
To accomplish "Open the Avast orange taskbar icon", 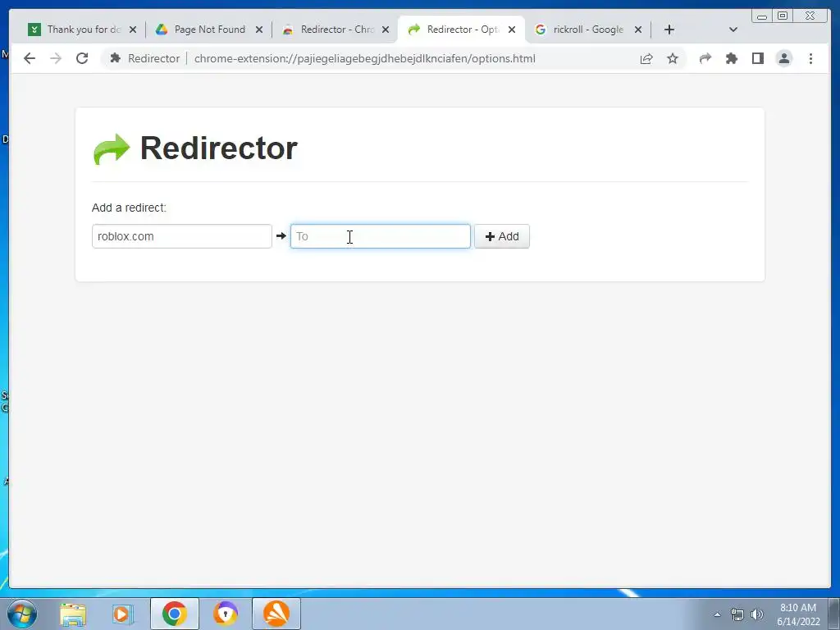I will [276, 614].
